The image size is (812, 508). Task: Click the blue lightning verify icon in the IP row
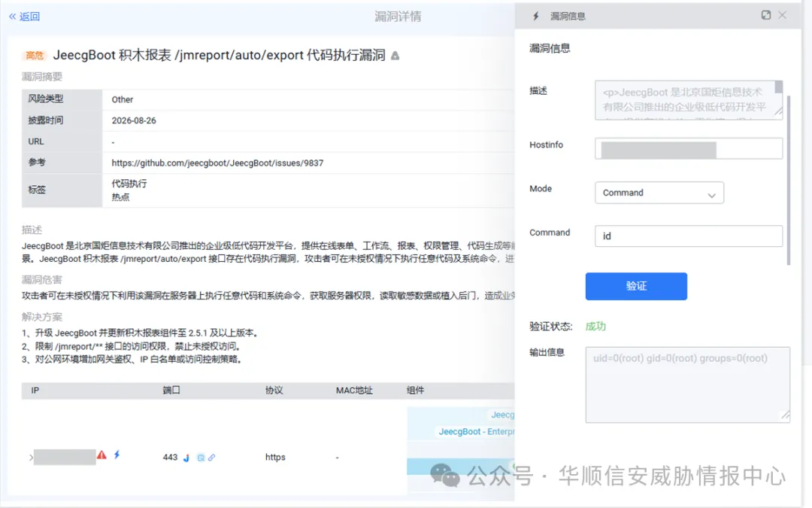pyautogui.click(x=117, y=455)
